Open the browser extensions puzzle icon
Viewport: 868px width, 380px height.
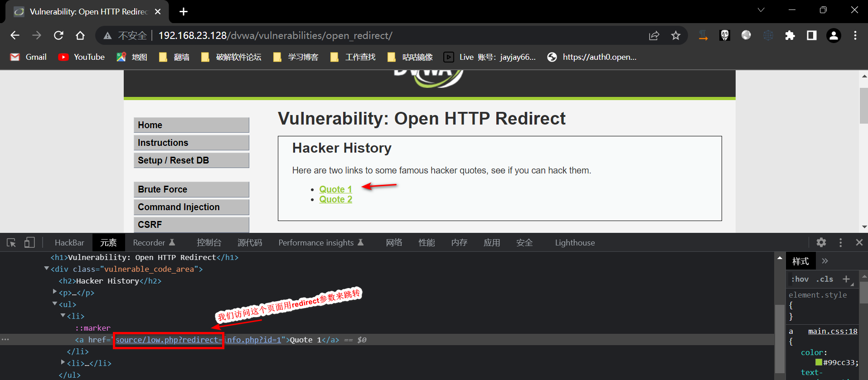(x=790, y=36)
